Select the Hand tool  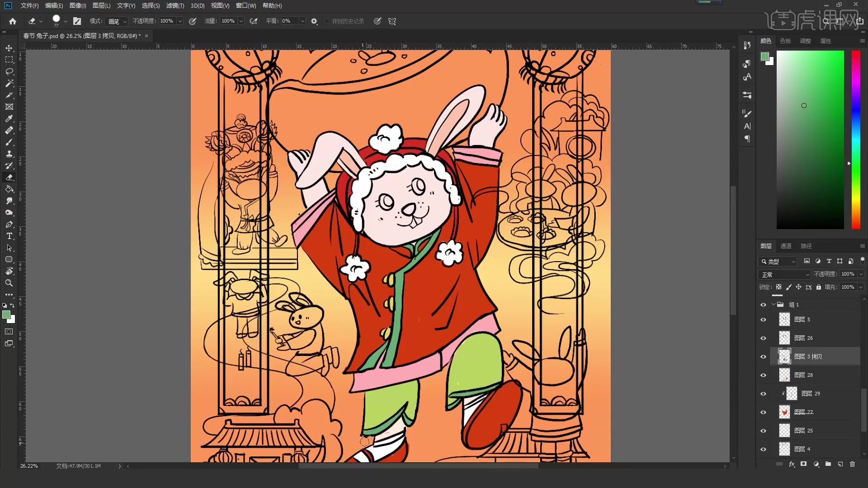coord(9,271)
